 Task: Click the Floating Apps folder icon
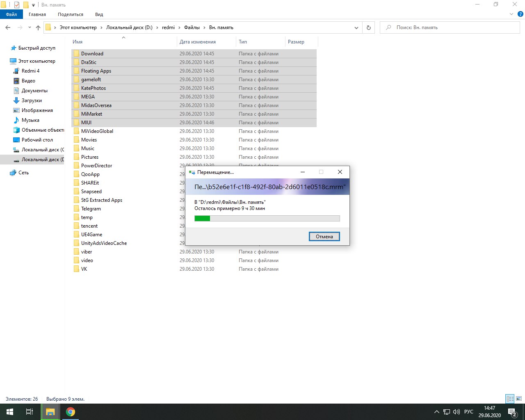[76, 71]
